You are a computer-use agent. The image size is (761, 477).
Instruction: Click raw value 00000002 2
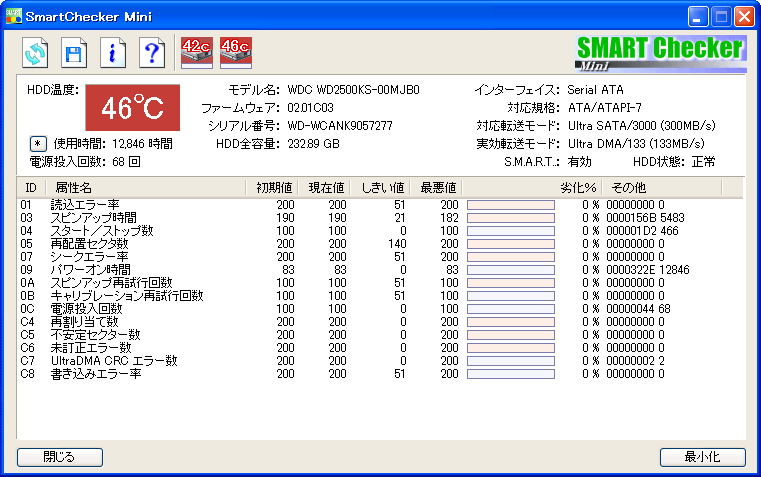coord(635,361)
